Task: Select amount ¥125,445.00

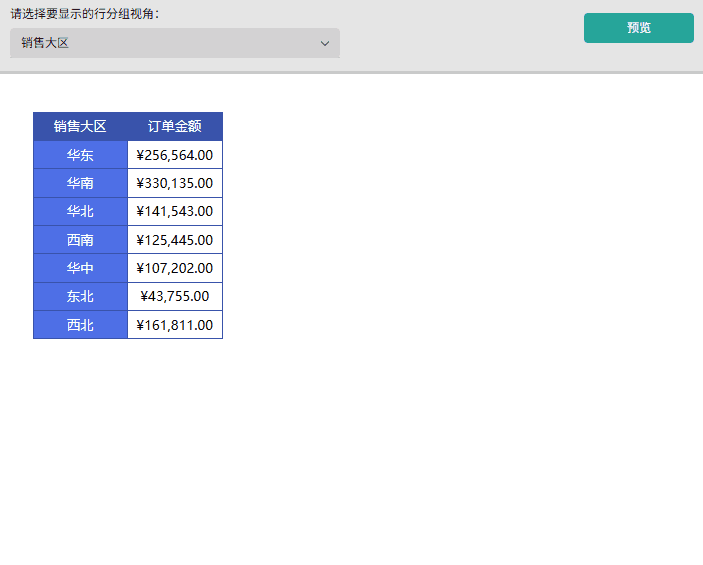Action: (175, 240)
